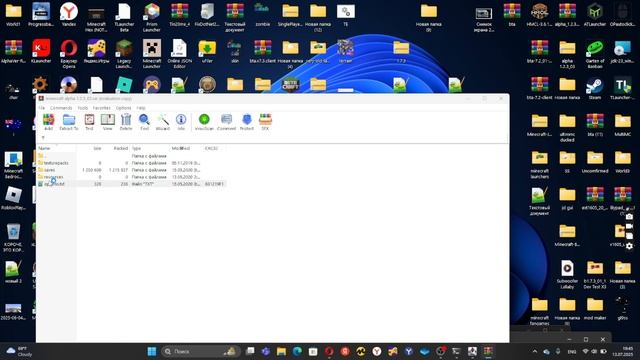Open the taskbar clock and date
Image resolution: width=640 pixels, height=360 pixels.
pyautogui.click(x=627, y=351)
